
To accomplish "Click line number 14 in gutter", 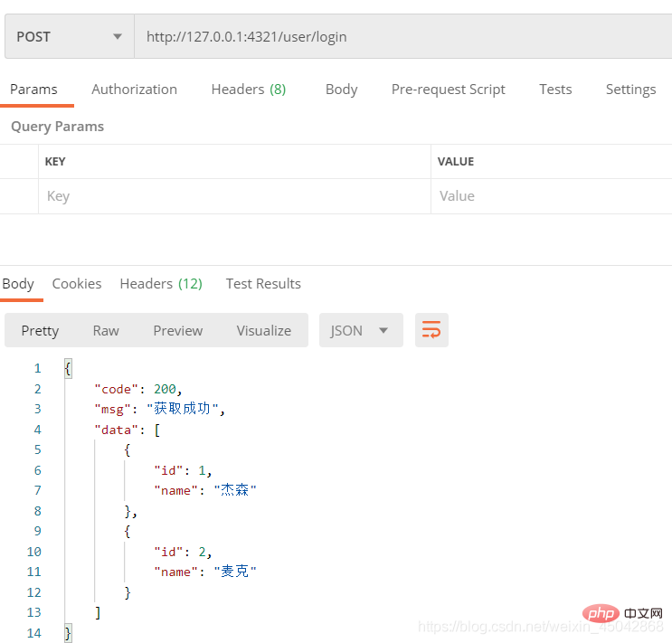I will tap(33, 633).
